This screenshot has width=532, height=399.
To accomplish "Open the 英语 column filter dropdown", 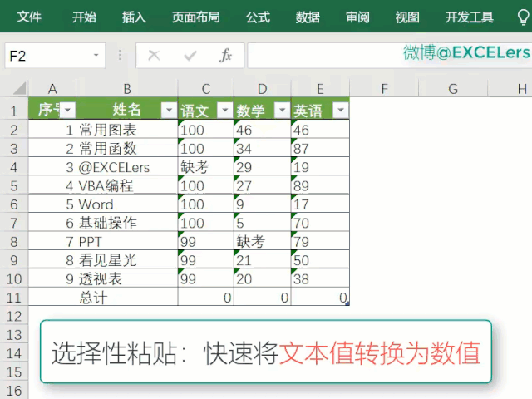I will coord(341,110).
